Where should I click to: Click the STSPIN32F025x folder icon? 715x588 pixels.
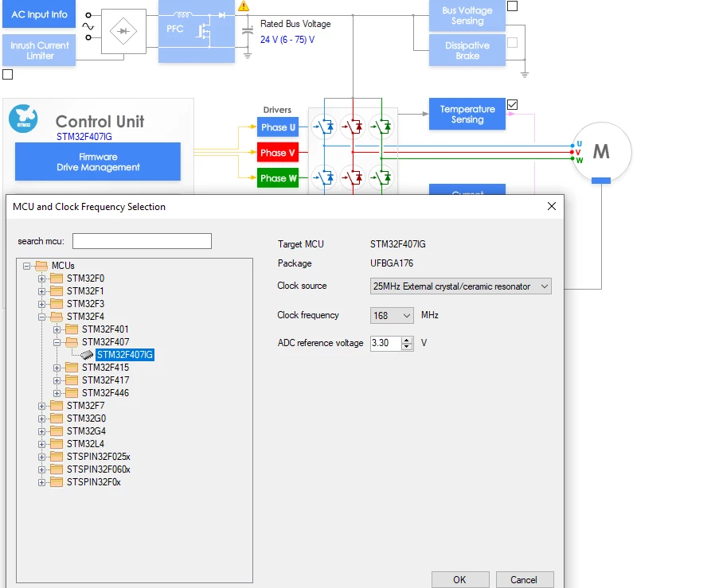pyautogui.click(x=57, y=457)
